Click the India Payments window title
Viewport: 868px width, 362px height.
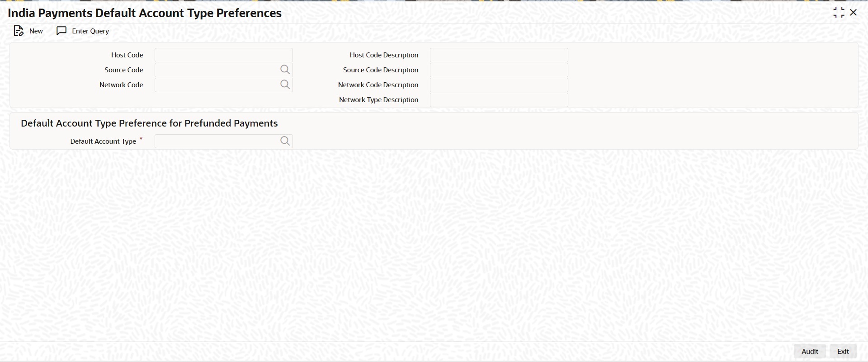pyautogui.click(x=145, y=13)
